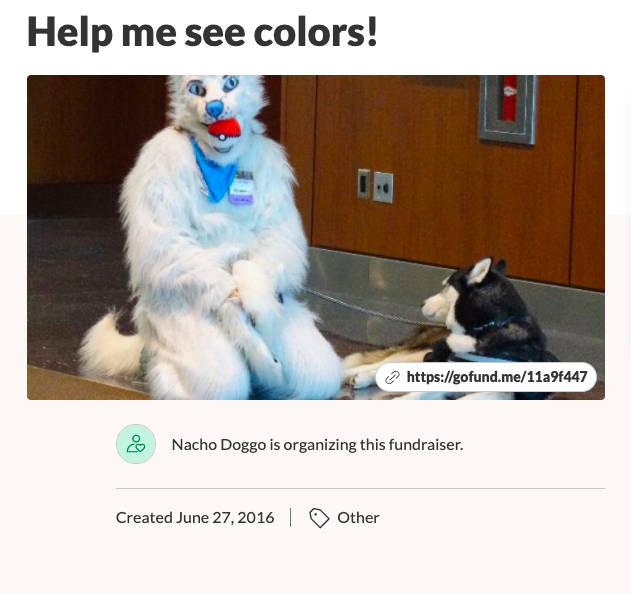
Task: Click the name badge on the fursuit chest
Action: [241, 188]
